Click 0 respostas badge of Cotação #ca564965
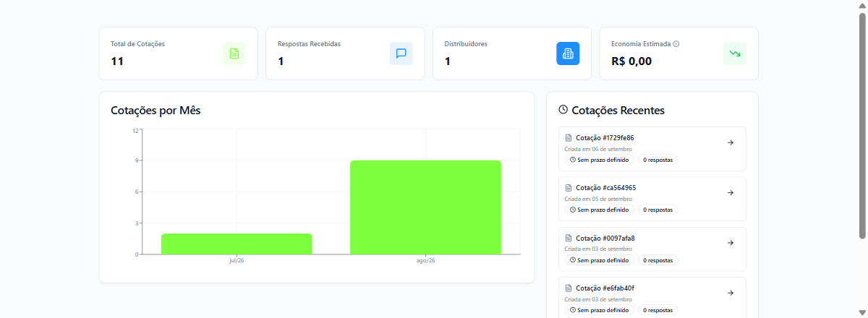Screen dimensions: 868x318 (658, 210)
